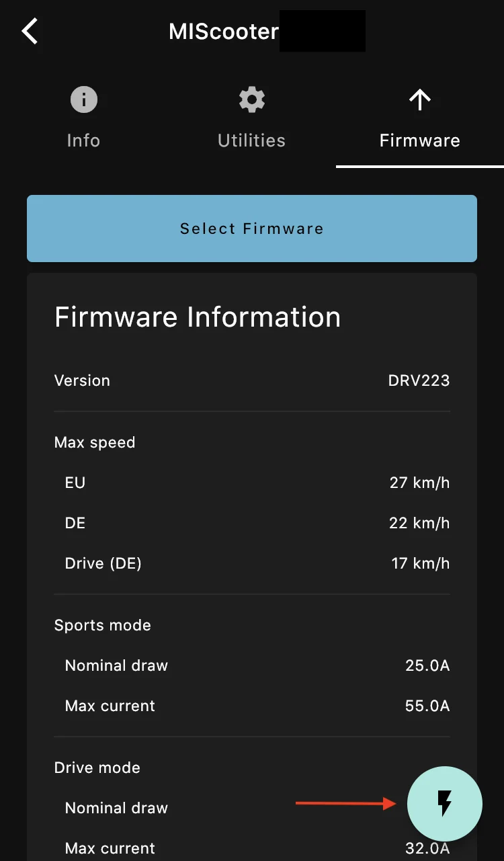Click the Firmware Information heading

198,317
